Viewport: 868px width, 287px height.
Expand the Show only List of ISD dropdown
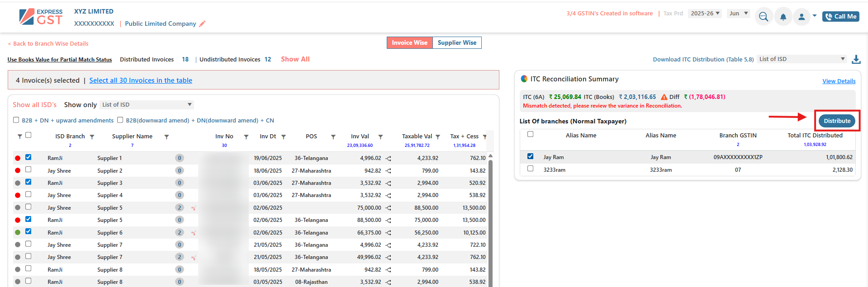tap(147, 105)
